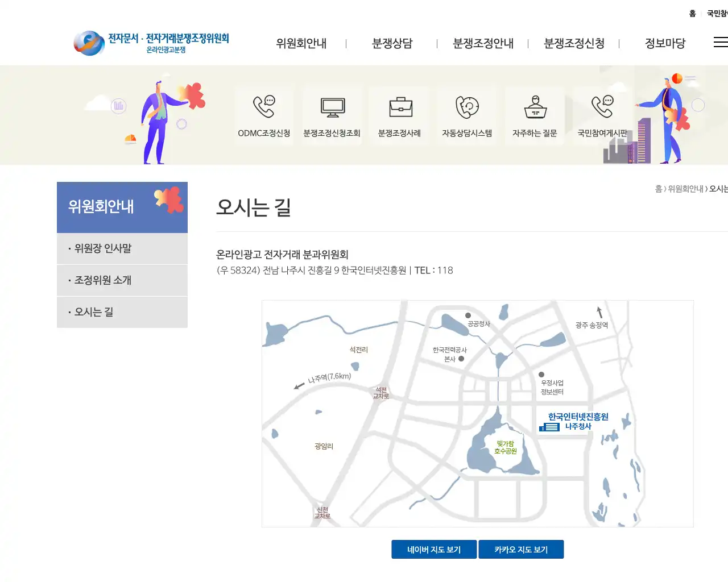Open 정보마당 from the main navigation
728x582 pixels.
tap(664, 43)
